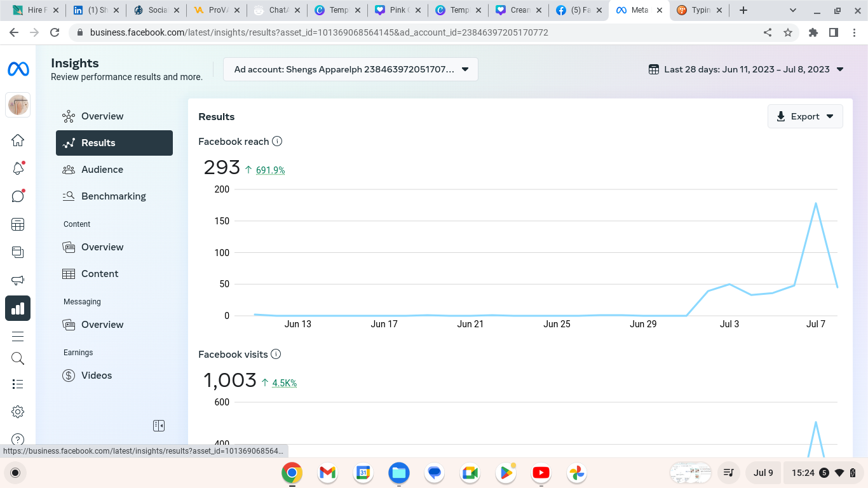
Task: Open the Audience section
Action: [x=114, y=170]
